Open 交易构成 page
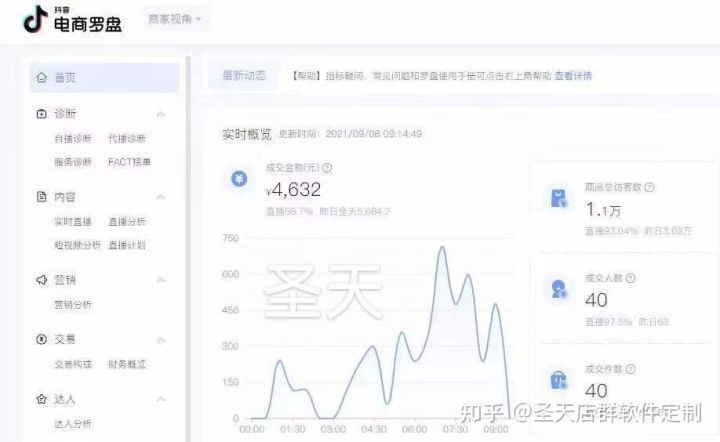The image size is (720, 442). (73, 364)
